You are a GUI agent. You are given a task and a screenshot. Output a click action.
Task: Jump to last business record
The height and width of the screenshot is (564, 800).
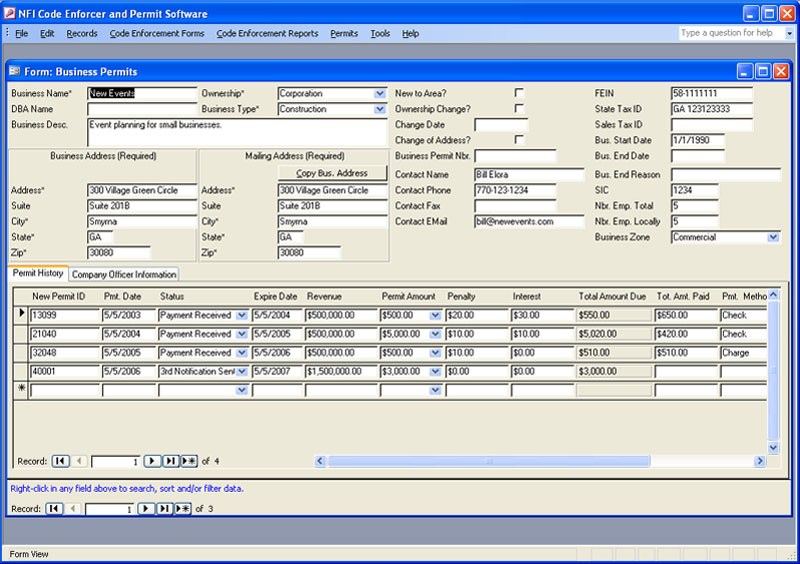(x=164, y=508)
